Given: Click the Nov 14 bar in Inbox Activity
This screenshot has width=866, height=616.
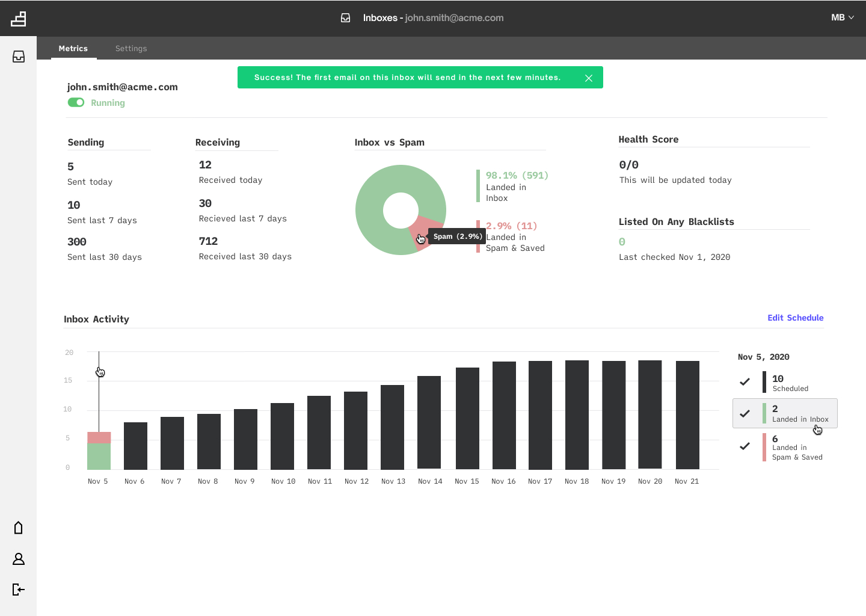Looking at the screenshot, I should 429,422.
